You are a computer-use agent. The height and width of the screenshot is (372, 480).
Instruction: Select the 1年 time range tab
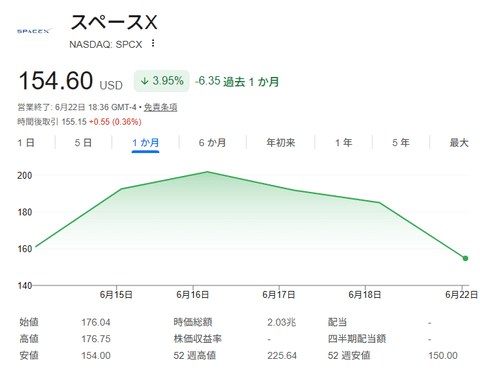pyautogui.click(x=343, y=143)
